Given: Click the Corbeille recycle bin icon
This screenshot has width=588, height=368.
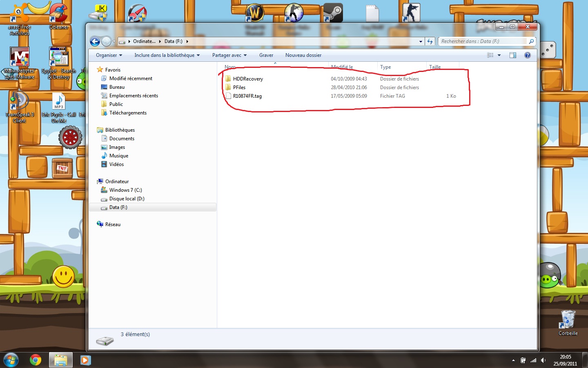Looking at the screenshot, I should [568, 323].
